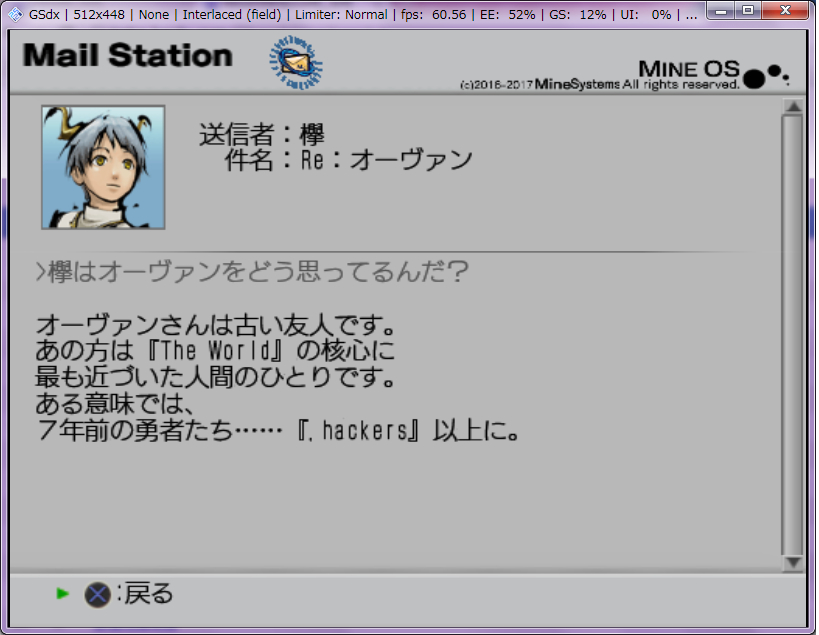Click the sender's character portrait
This screenshot has width=819, height=635.
coord(103,167)
